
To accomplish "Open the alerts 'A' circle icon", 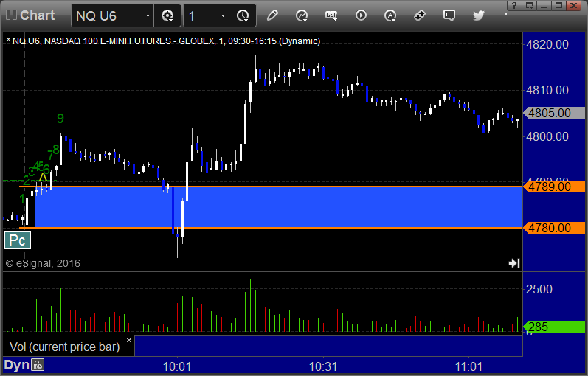I will (390, 15).
